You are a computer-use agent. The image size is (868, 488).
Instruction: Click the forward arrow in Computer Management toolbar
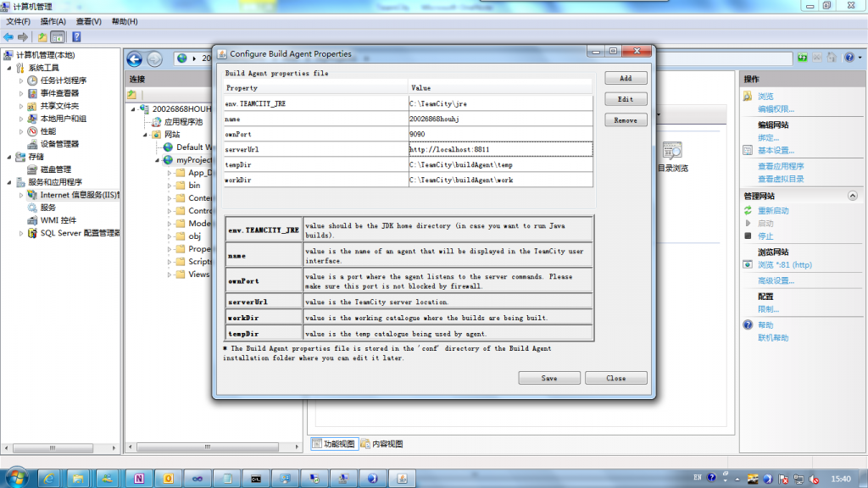pos(23,37)
